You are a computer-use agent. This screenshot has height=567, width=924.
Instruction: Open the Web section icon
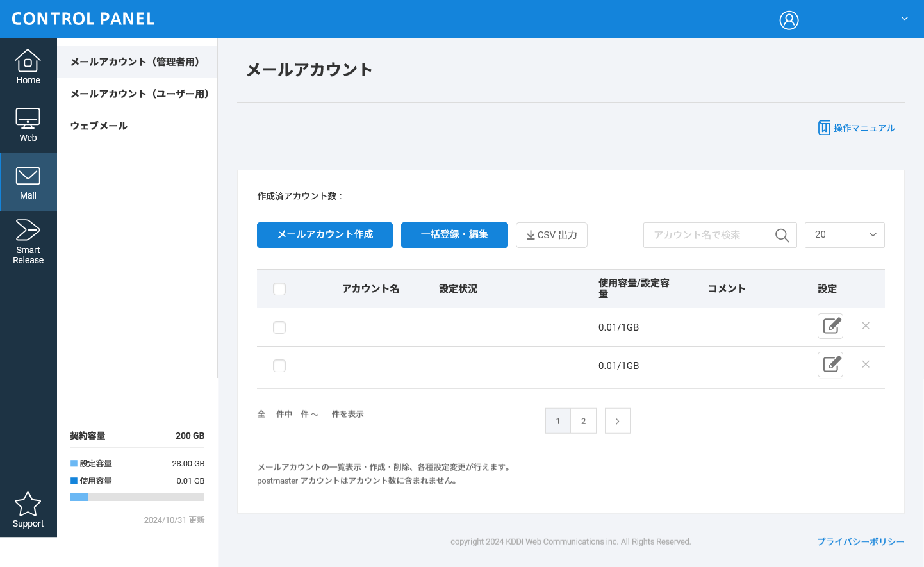[28, 124]
